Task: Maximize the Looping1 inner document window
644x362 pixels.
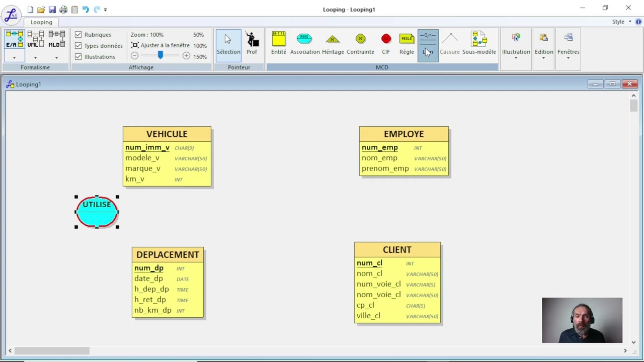Action: 612,84
